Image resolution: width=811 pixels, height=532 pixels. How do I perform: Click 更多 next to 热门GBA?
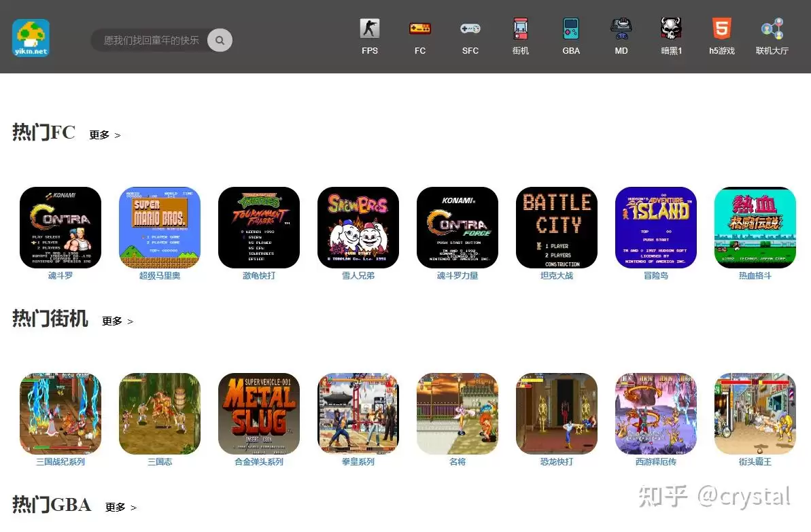pos(121,507)
